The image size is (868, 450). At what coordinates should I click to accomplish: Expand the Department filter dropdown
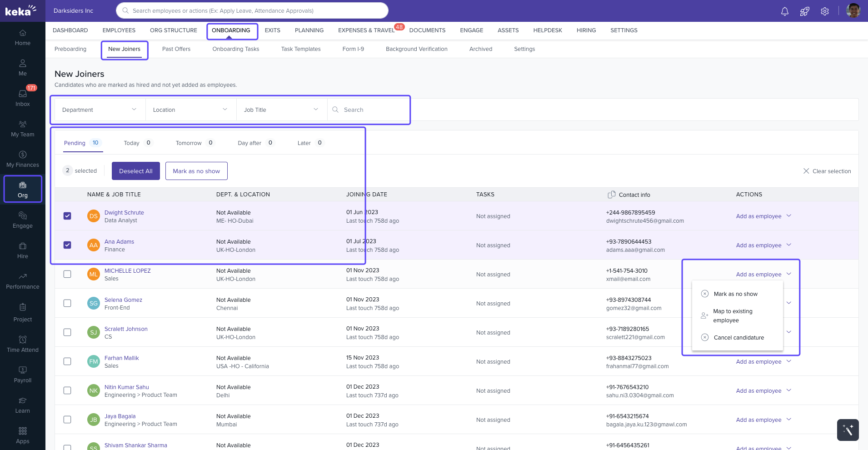pyautogui.click(x=100, y=110)
